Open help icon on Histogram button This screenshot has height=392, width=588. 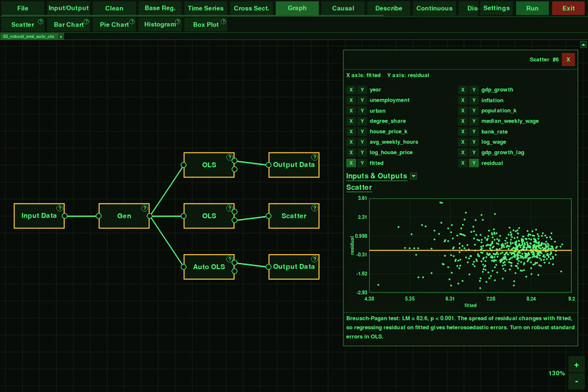(178, 21)
